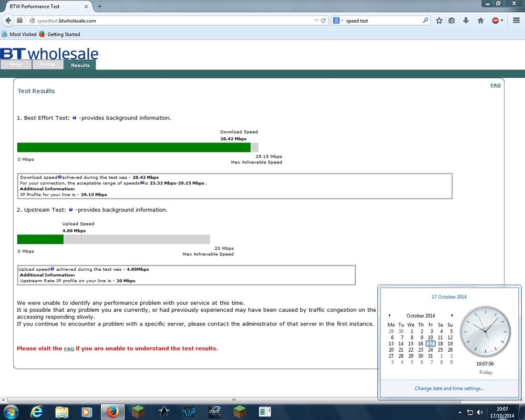Open Windows Explorer folder icon on taskbar
Image resolution: width=525 pixels, height=420 pixels.
click(x=61, y=412)
